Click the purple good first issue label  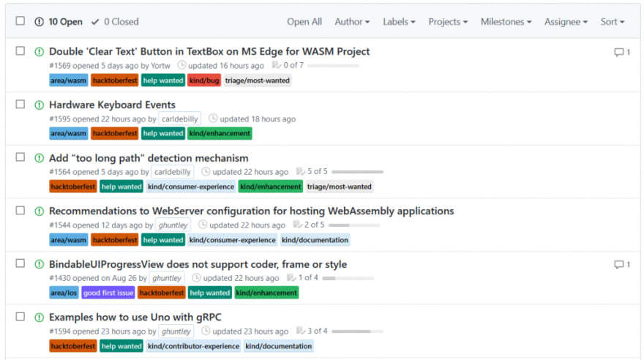pyautogui.click(x=108, y=293)
